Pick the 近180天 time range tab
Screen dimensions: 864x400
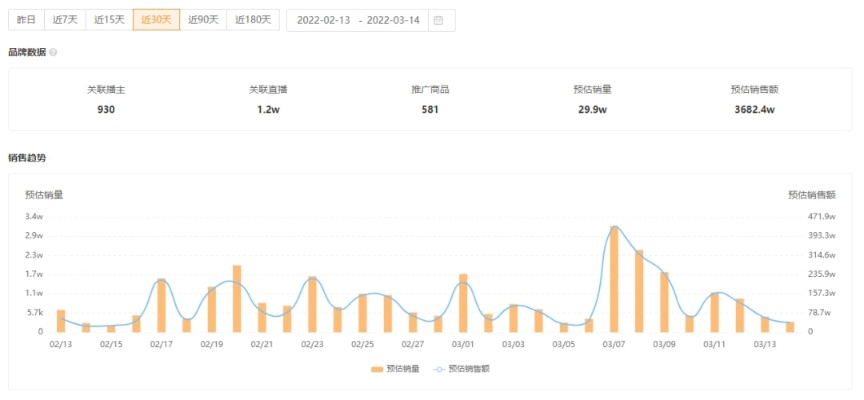(x=253, y=20)
